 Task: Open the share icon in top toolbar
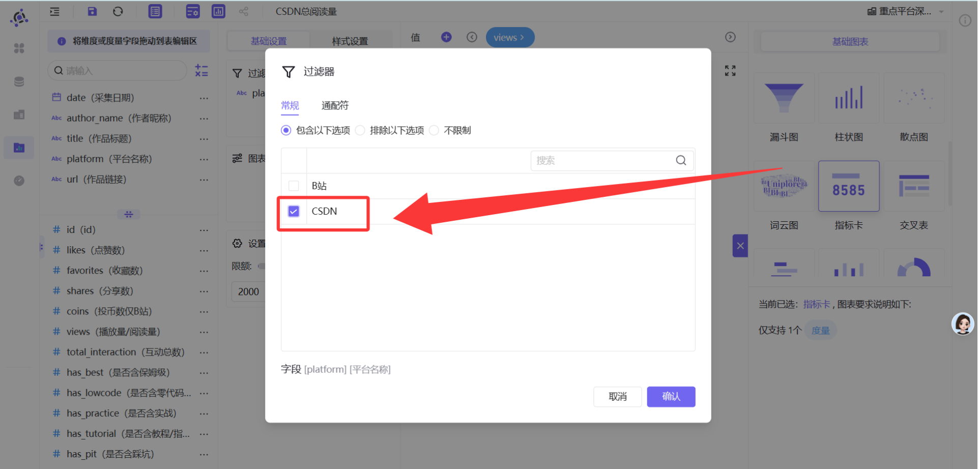244,11
